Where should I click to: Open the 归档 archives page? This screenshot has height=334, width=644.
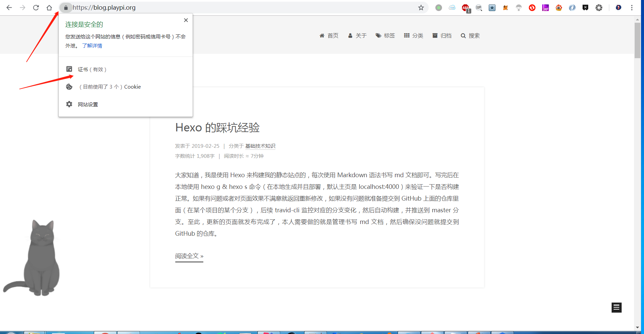[x=442, y=35]
